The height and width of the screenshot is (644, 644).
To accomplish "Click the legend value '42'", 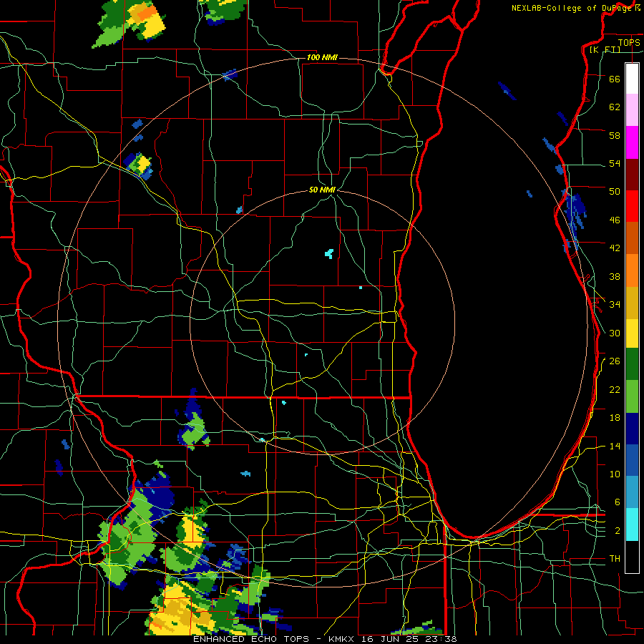I will click(615, 248).
